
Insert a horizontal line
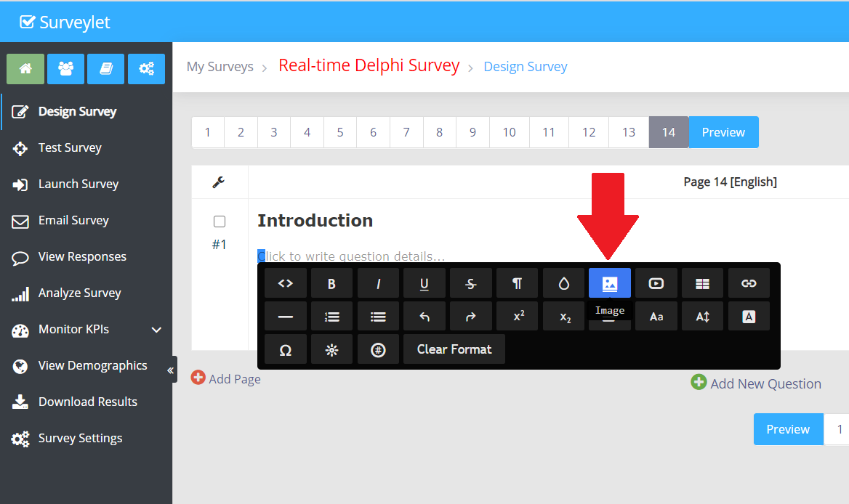coord(286,317)
